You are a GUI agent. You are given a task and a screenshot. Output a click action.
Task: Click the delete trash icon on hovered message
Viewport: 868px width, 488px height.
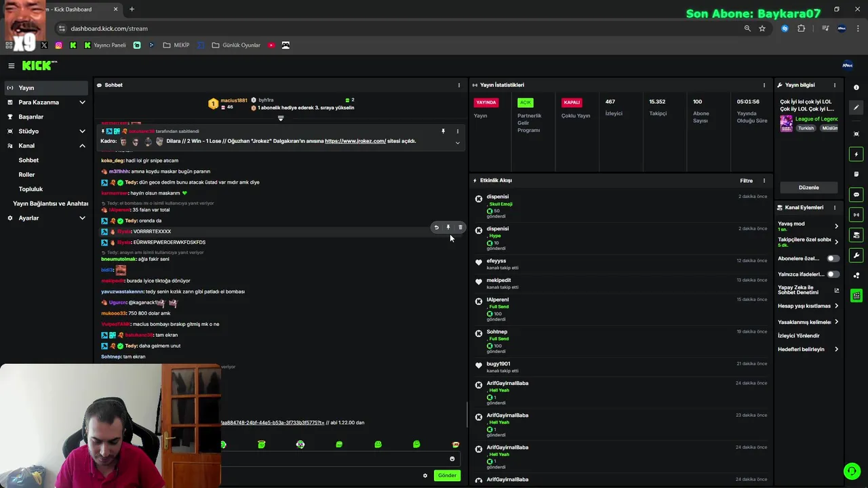[460, 228]
